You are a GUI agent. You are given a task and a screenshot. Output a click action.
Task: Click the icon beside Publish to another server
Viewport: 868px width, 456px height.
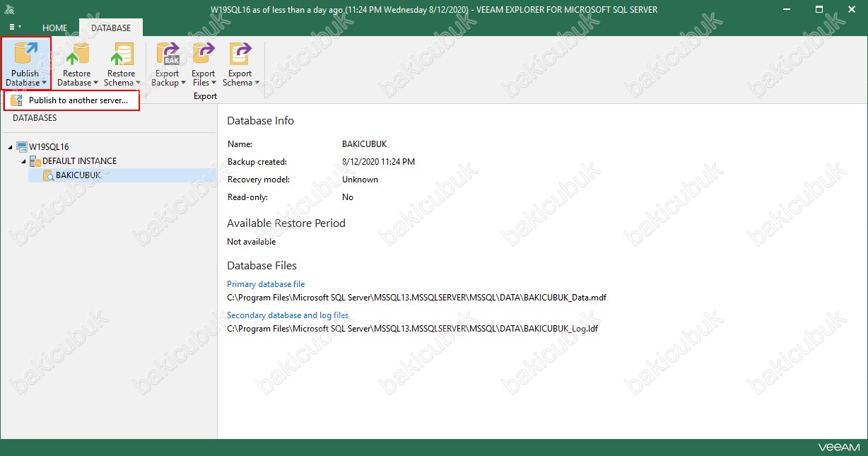16,100
